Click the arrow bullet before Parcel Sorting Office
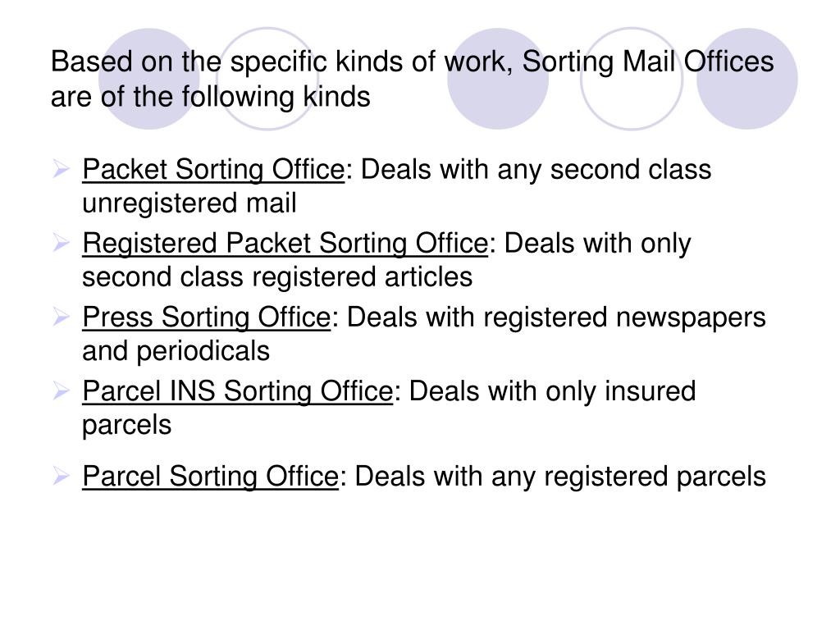 [x=61, y=477]
